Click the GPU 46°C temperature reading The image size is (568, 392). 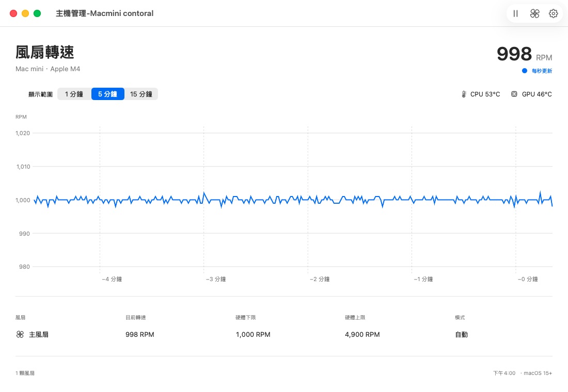click(x=537, y=94)
